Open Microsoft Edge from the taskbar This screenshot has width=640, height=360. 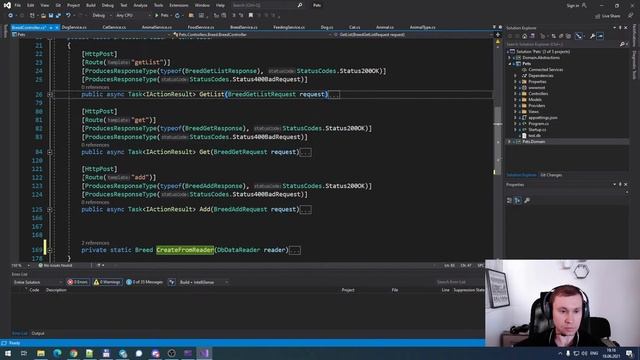57,353
